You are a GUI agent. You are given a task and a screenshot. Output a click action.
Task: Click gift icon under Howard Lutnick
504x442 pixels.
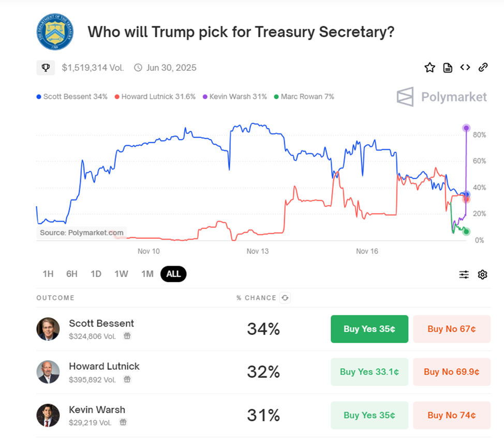tap(127, 379)
